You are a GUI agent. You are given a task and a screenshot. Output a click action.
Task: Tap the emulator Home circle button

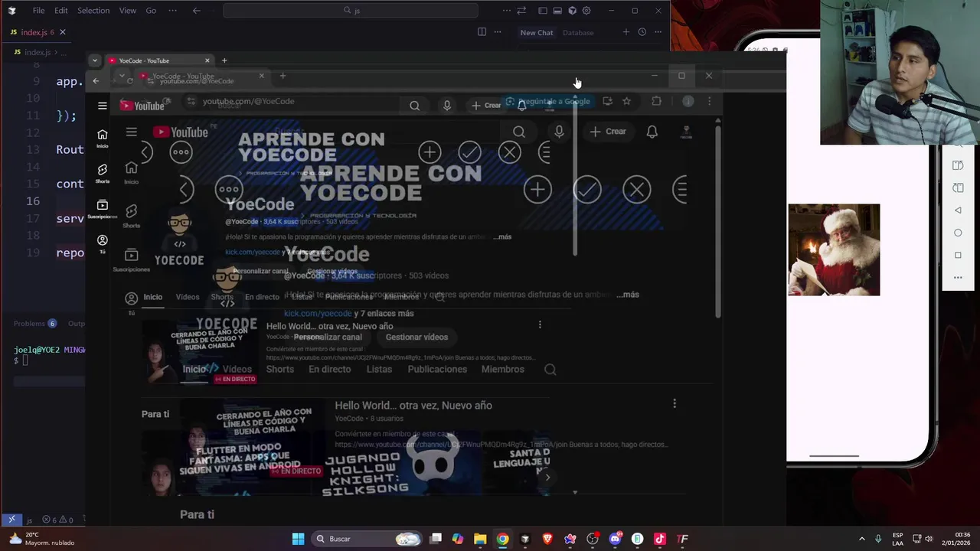(x=958, y=233)
